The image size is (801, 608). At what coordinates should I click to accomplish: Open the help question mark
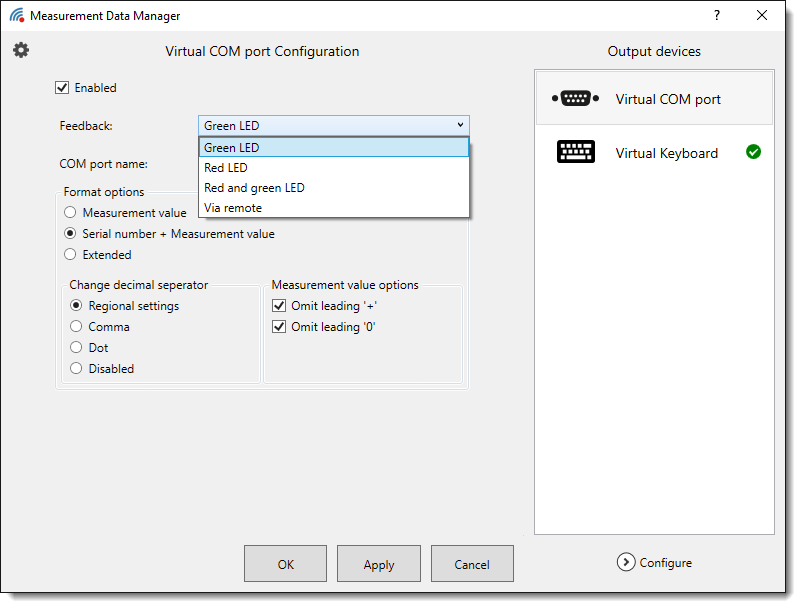tap(716, 16)
